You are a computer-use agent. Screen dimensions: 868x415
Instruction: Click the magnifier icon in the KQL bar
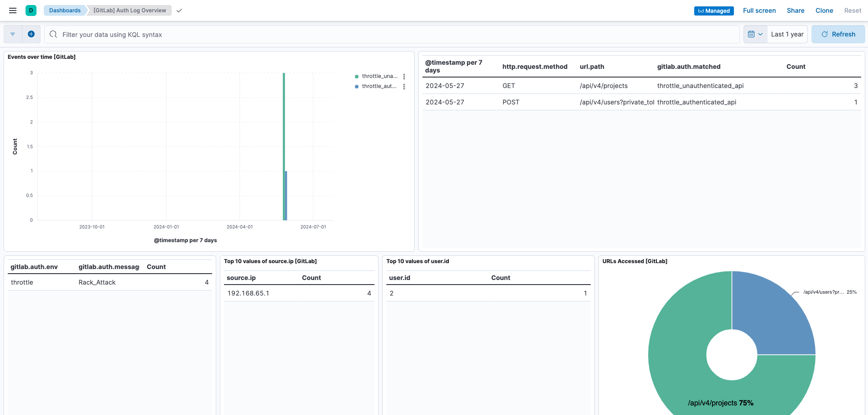pos(53,35)
